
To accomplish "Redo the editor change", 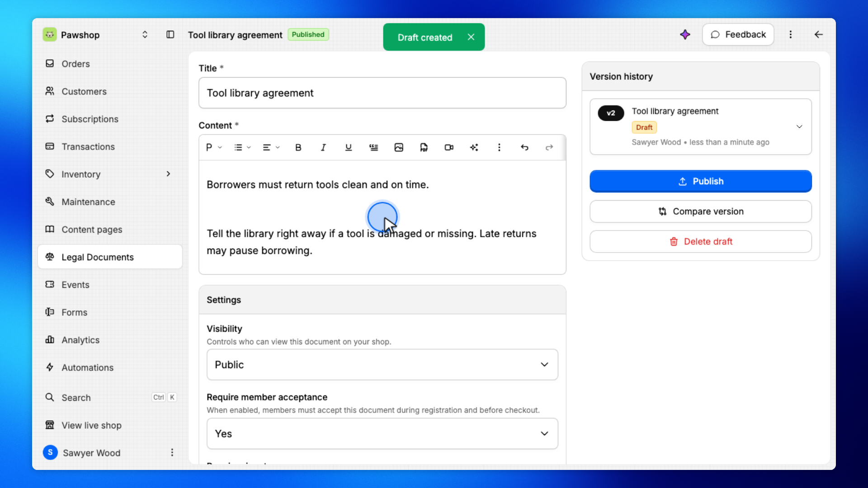I will [549, 147].
